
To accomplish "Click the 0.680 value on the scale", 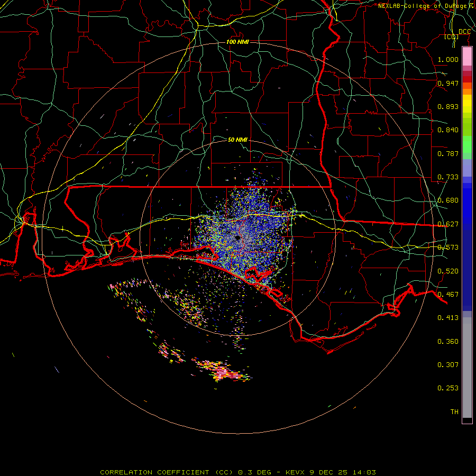I will 448,200.
